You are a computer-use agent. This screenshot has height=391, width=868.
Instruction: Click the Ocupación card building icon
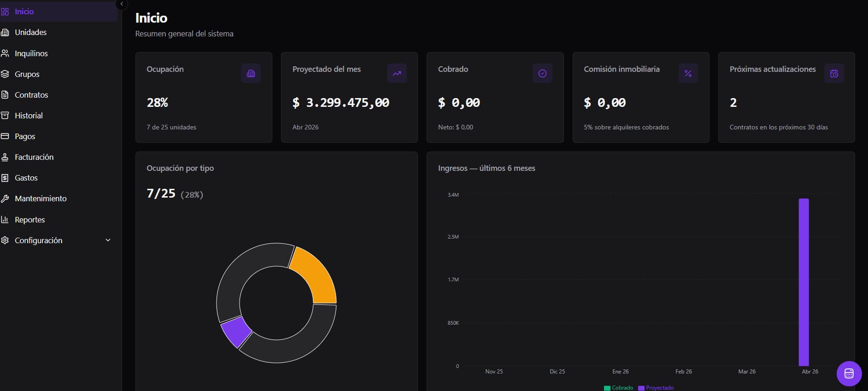pos(251,73)
